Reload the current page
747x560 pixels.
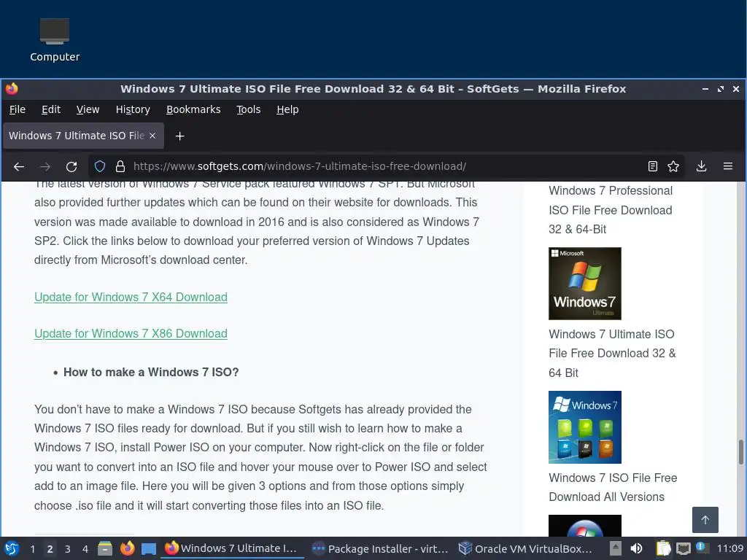tap(71, 167)
